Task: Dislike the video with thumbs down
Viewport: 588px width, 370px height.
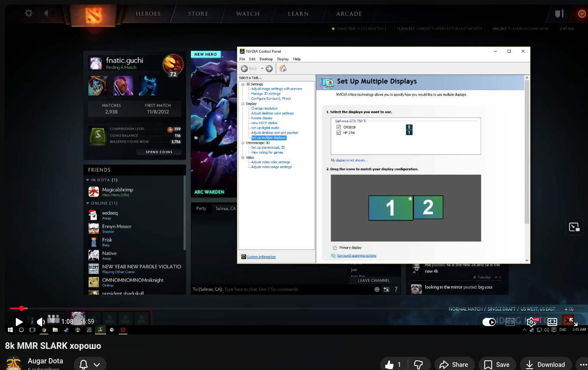Action: tap(419, 364)
